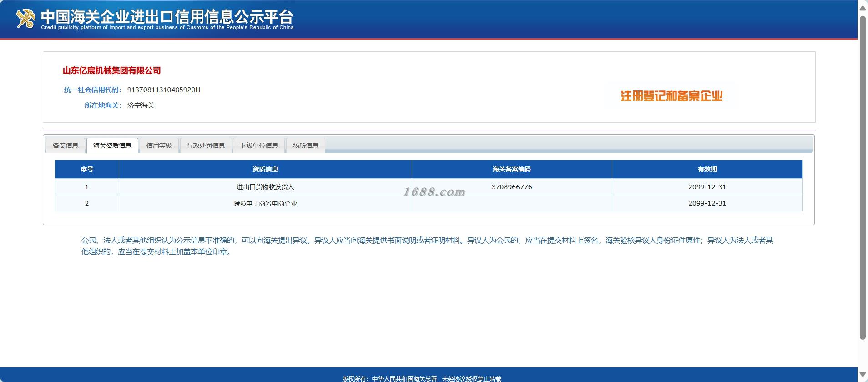Click the 海关备案编码 column header
The image size is (868, 382).
point(512,169)
